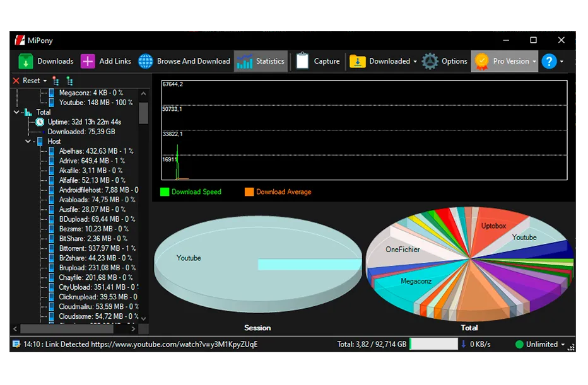This screenshot has width=588, height=385.
Task: Click the Uptime clock icon
Action: [x=40, y=122]
